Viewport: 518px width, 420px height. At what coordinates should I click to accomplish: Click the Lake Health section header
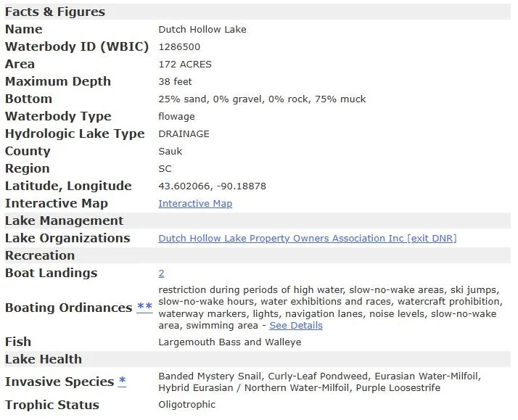[x=44, y=359]
